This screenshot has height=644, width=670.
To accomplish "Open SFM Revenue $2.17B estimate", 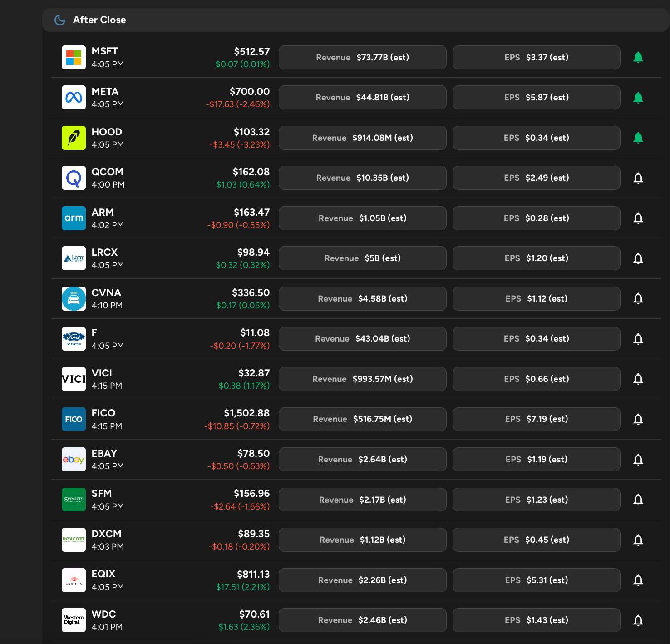I will pos(363,500).
